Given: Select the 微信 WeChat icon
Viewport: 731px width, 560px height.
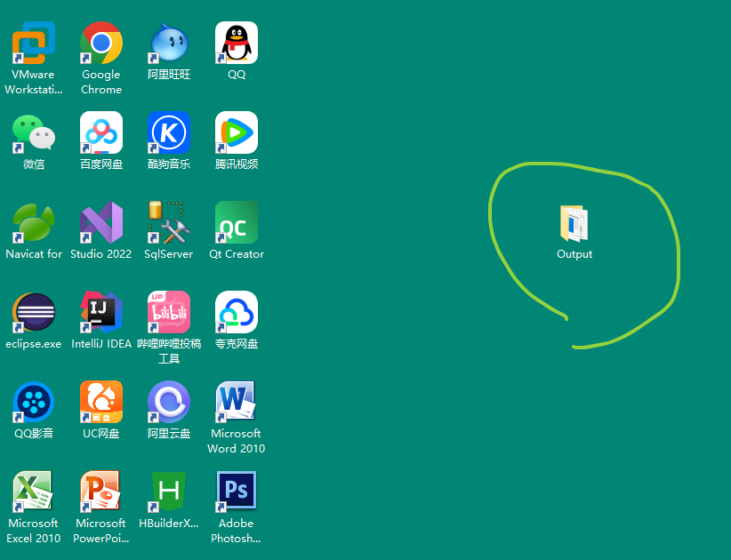Looking at the screenshot, I should click(34, 132).
